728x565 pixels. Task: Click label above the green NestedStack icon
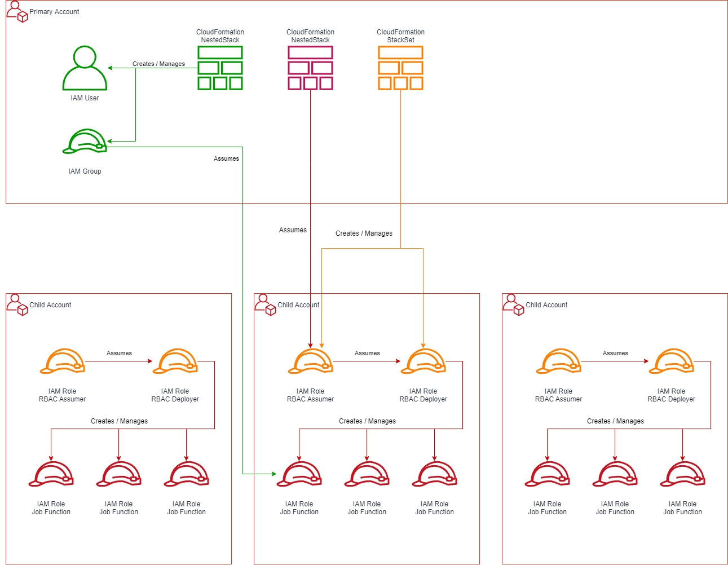(x=220, y=36)
